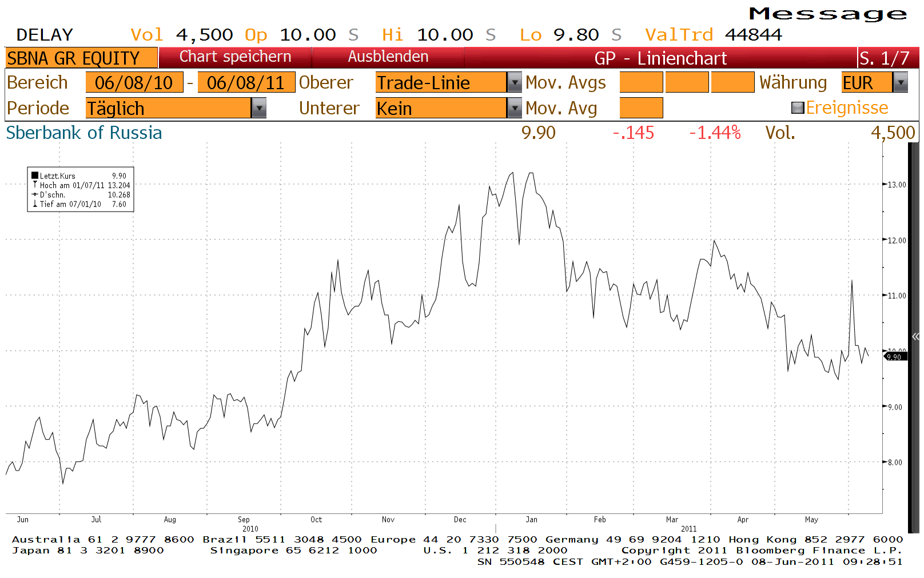This screenshot has width=924, height=578.
Task: Click the Message indicator at top right
Action: tap(828, 14)
